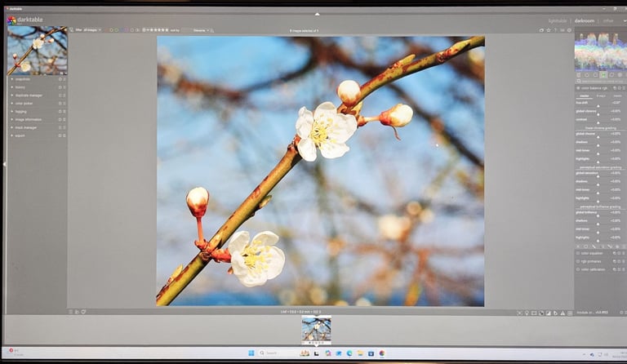The width and height of the screenshot is (627, 364).
Task: Open presets for rgb primaries module
Action: pyautogui.click(x=624, y=261)
